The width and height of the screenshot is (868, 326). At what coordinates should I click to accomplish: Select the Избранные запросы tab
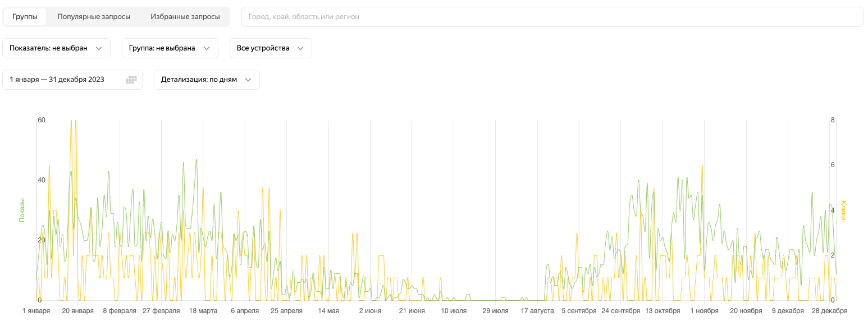pos(185,17)
